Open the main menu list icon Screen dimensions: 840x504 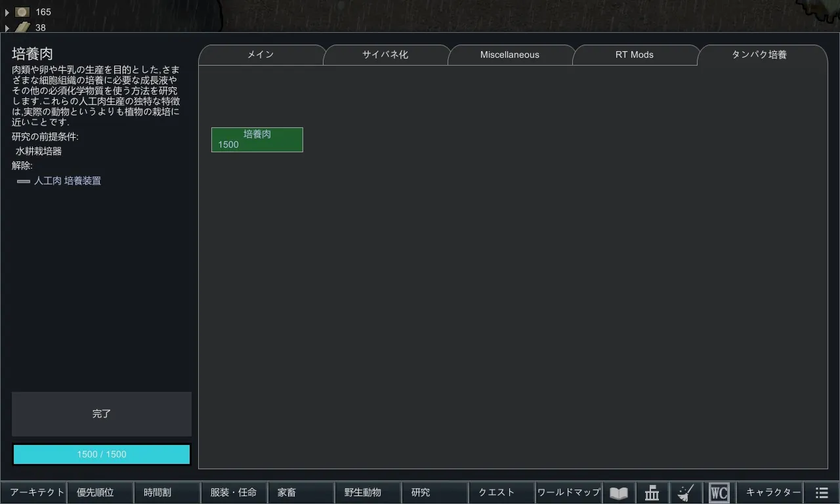coord(822,492)
